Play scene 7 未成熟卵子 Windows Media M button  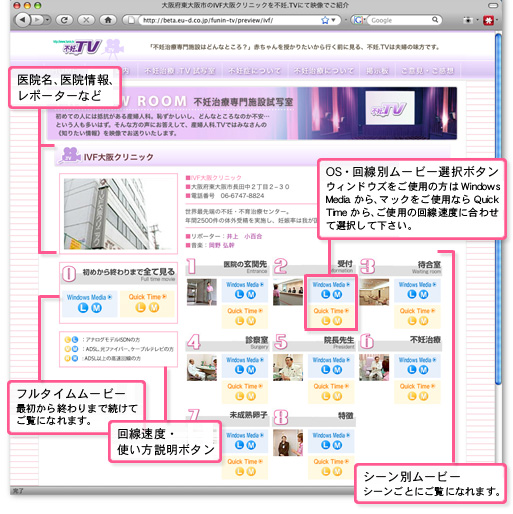pyautogui.click(x=251, y=445)
